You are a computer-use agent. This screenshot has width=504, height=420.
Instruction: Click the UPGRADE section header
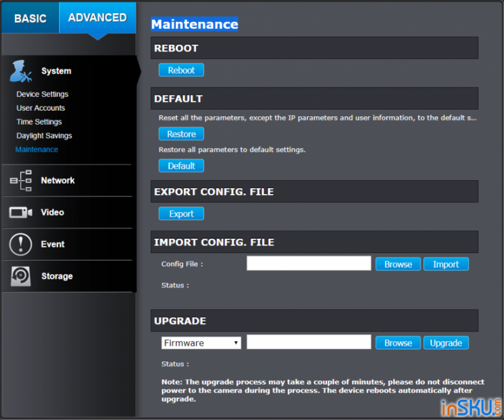pyautogui.click(x=314, y=321)
